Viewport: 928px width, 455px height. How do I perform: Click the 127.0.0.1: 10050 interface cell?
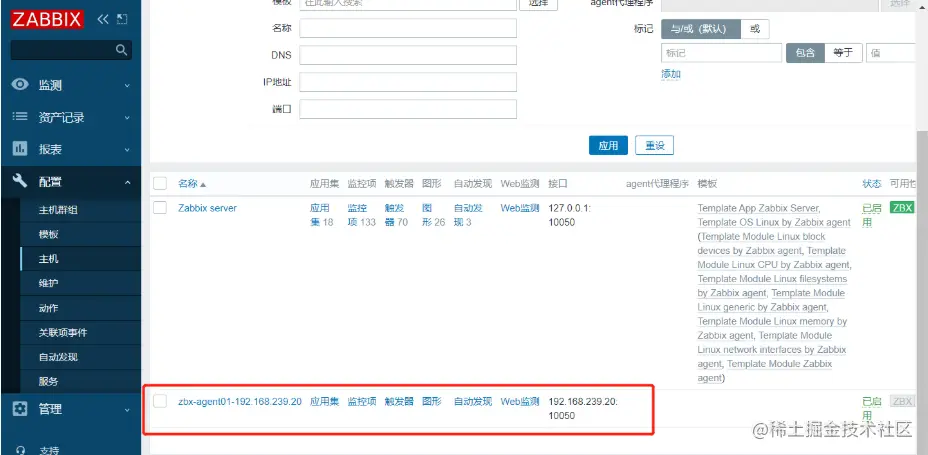(568, 215)
